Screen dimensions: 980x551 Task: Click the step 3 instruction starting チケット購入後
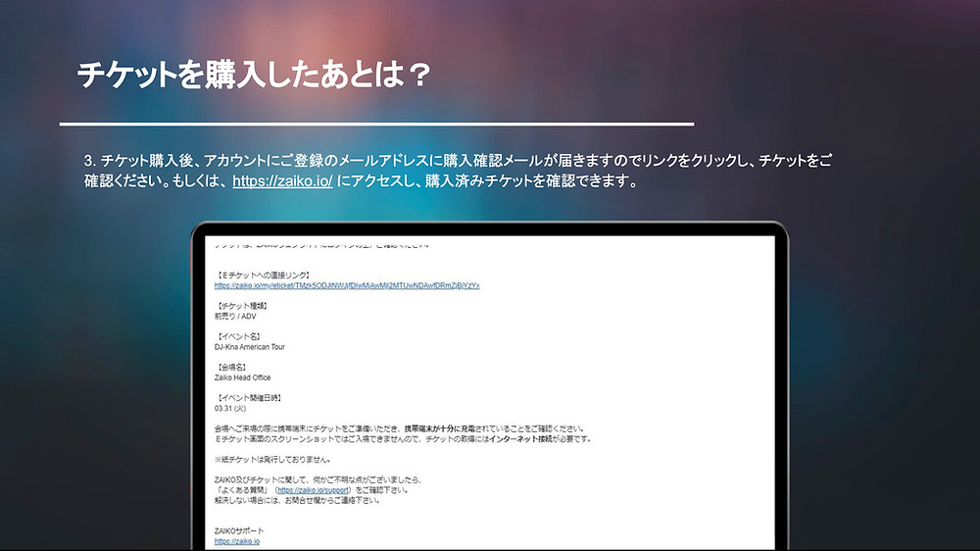click(458, 171)
